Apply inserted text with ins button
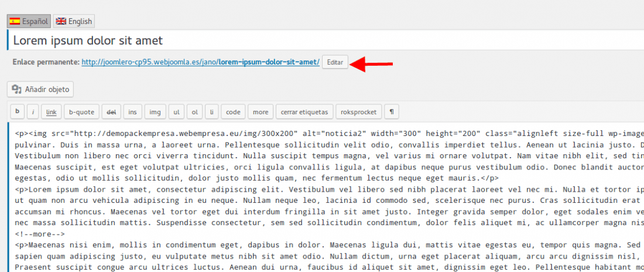The width and height of the screenshot is (644, 272). (133, 111)
